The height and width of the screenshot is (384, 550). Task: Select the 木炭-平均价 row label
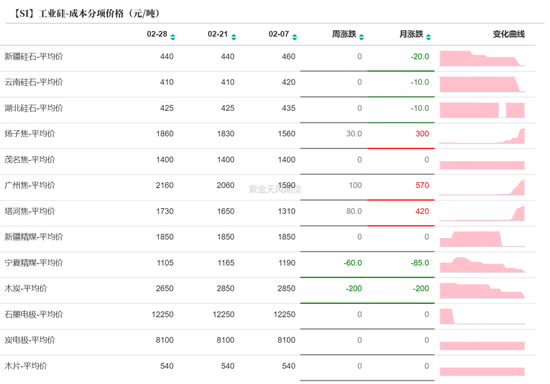point(26,288)
